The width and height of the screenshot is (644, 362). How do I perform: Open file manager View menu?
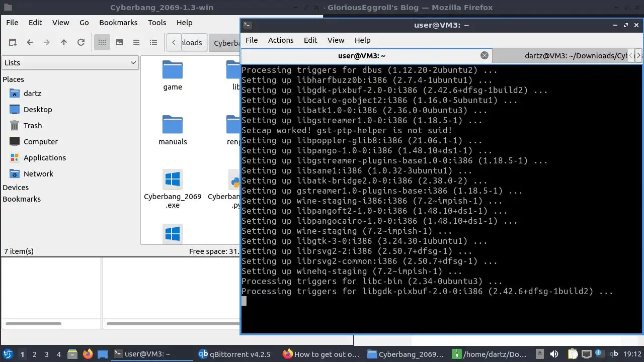(x=61, y=23)
